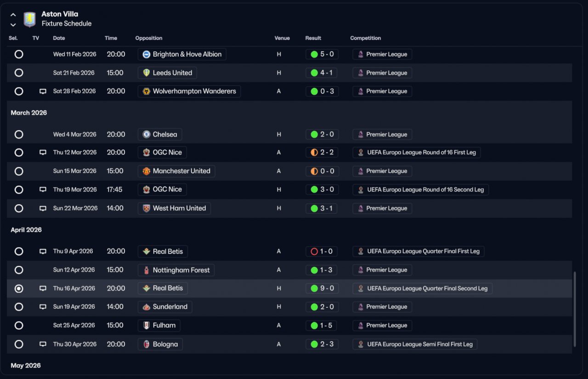Click the vertical scrollbar of the fixture list
The width and height of the screenshot is (588, 379).
click(x=574, y=309)
